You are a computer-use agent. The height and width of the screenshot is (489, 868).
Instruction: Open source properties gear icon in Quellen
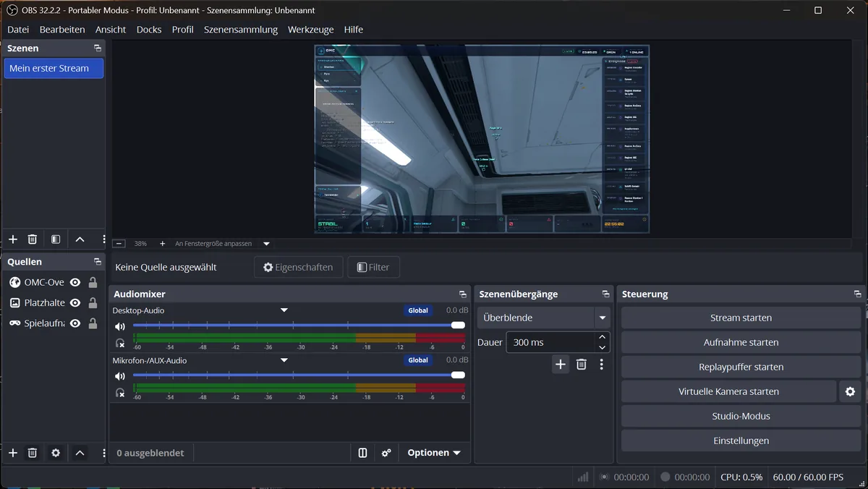[56, 453]
